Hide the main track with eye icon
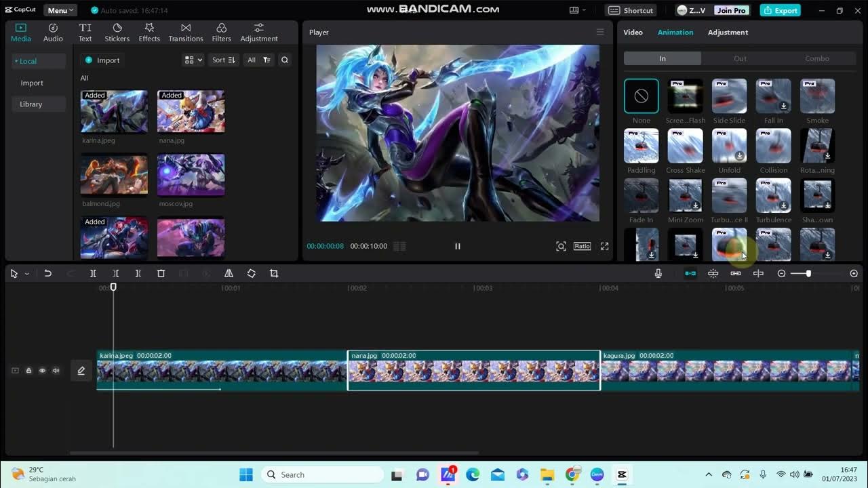The image size is (868, 488). tap(42, 371)
